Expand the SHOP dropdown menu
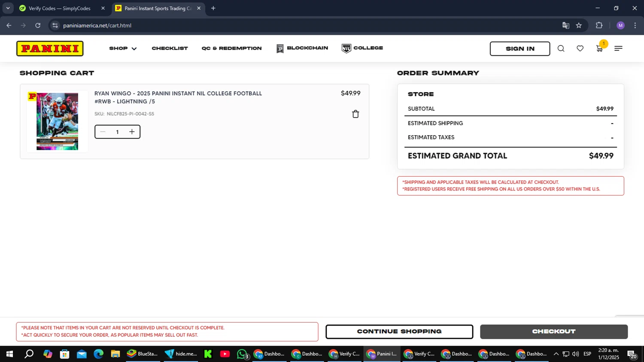Screen dimensions: 644x362 pos(123,48)
